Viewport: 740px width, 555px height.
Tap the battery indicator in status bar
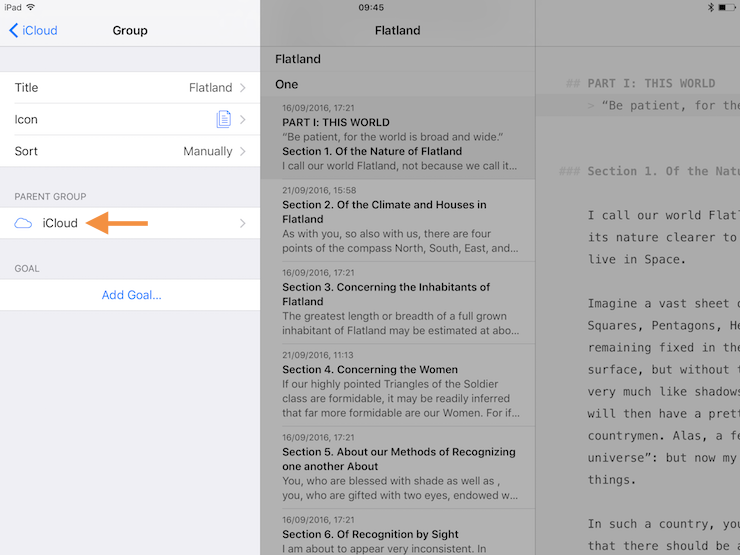tap(726, 7)
